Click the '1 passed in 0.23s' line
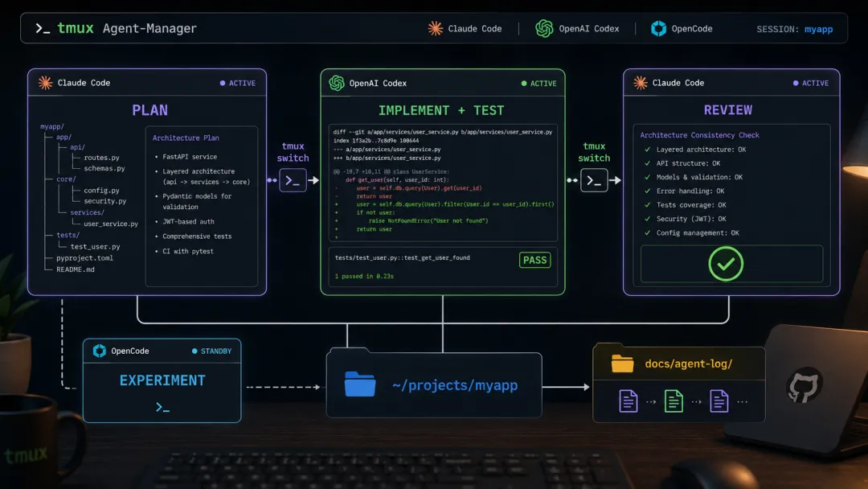The image size is (868, 489). pyautogui.click(x=364, y=276)
